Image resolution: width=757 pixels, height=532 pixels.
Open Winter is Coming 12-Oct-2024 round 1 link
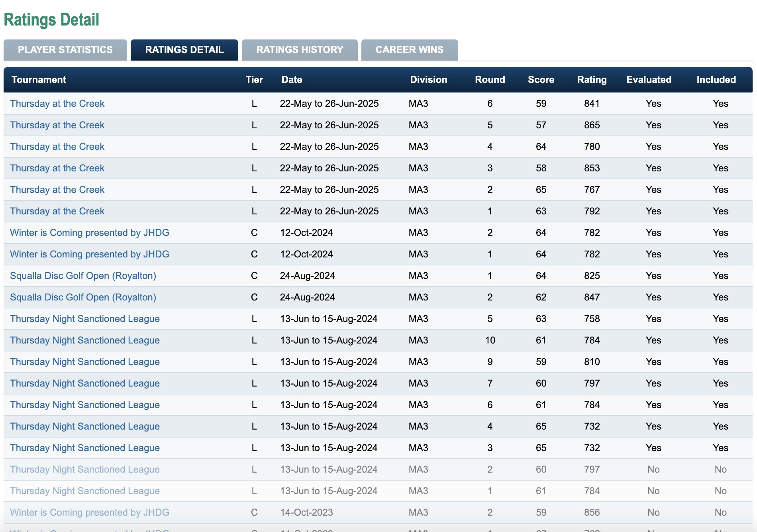point(90,254)
